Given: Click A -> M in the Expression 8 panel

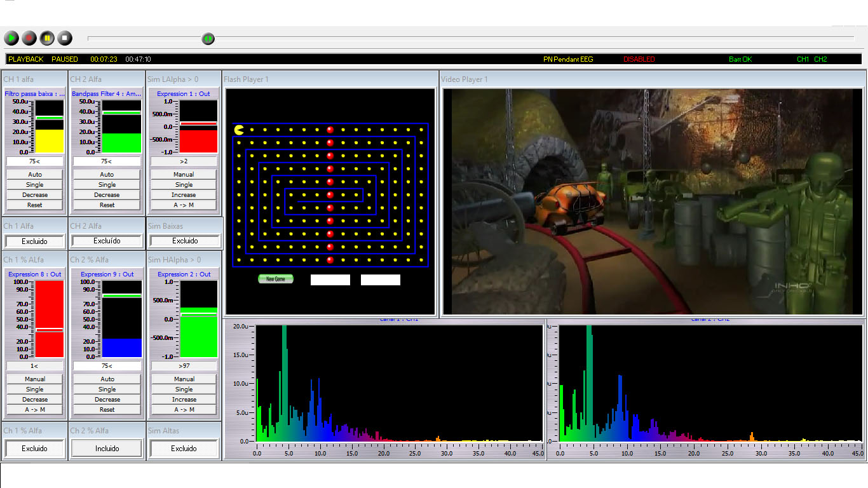Looking at the screenshot, I should point(35,409).
